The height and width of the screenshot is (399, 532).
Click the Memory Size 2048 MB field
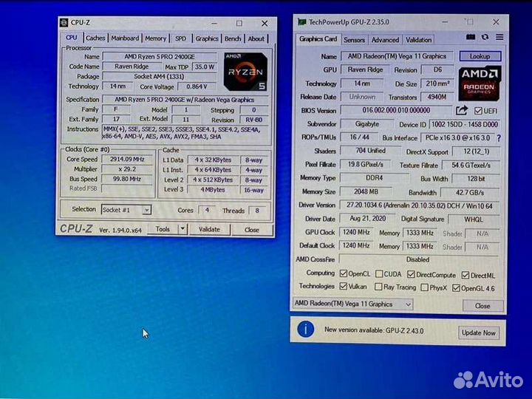[x=366, y=191]
